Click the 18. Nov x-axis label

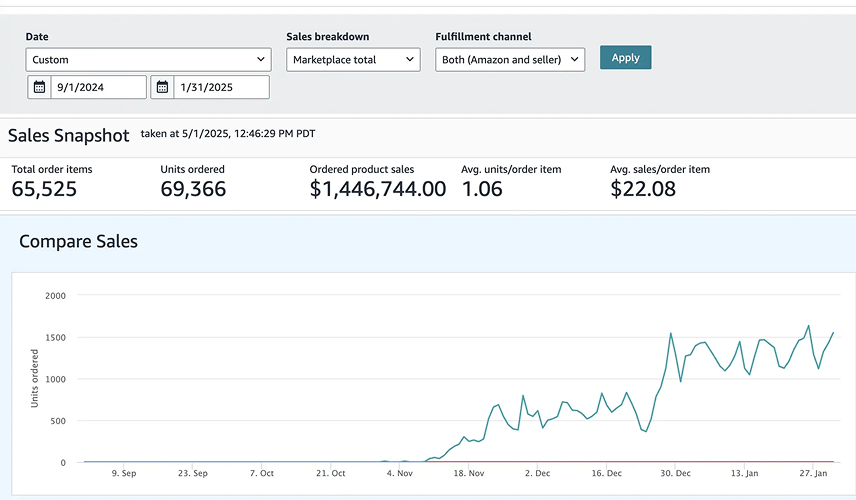click(469, 473)
